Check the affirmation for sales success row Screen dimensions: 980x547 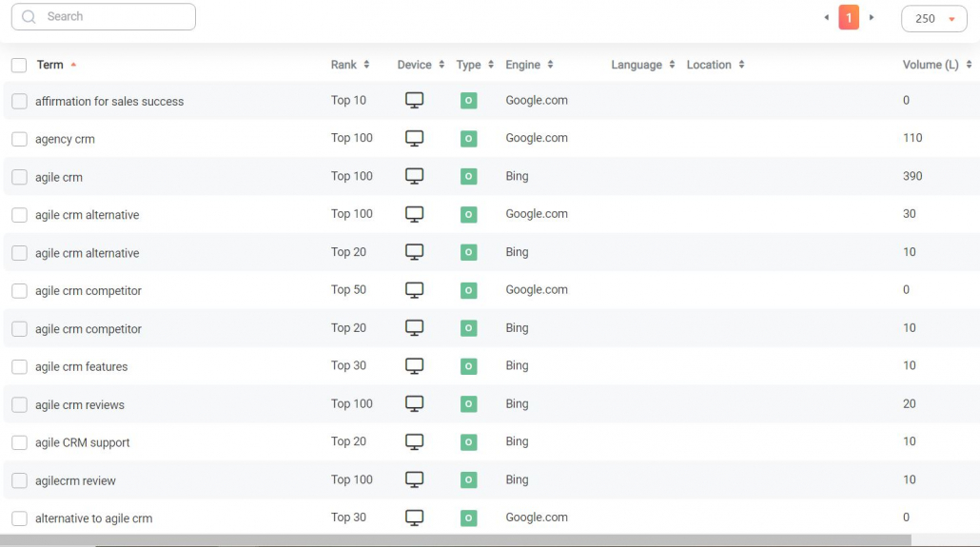[19, 101]
